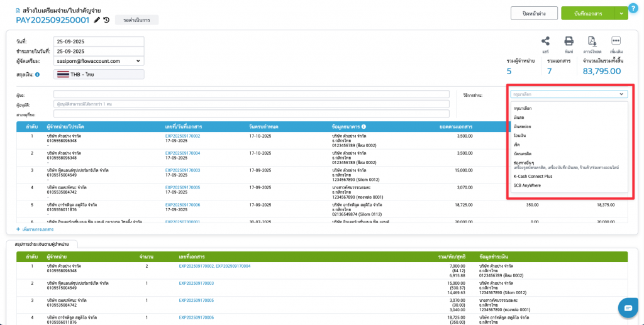Click the ปิดหน้าต่าง button
Image resolution: width=644 pixels, height=325 pixels.
[x=528, y=13]
